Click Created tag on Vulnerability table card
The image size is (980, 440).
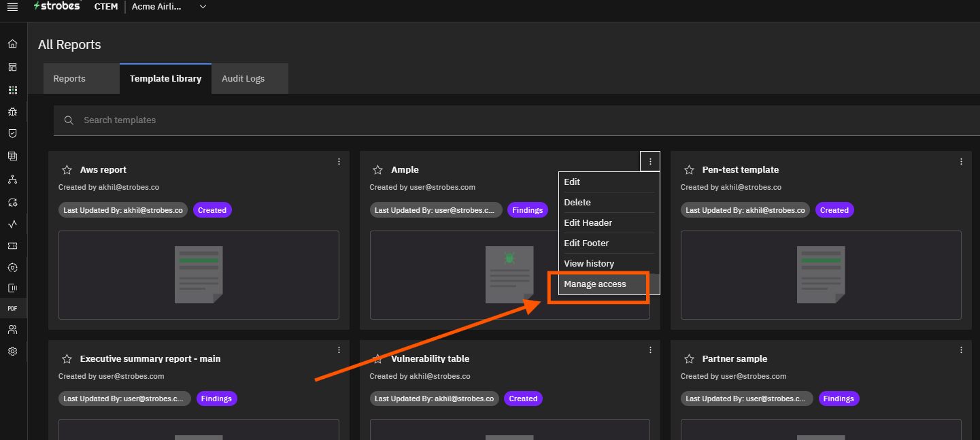point(523,399)
